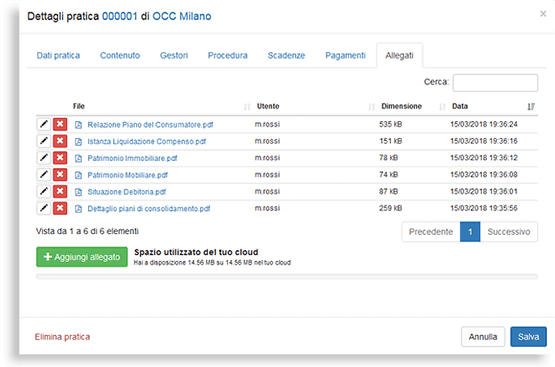
Task: Go to the Dati pratica tab
Action: coord(58,56)
